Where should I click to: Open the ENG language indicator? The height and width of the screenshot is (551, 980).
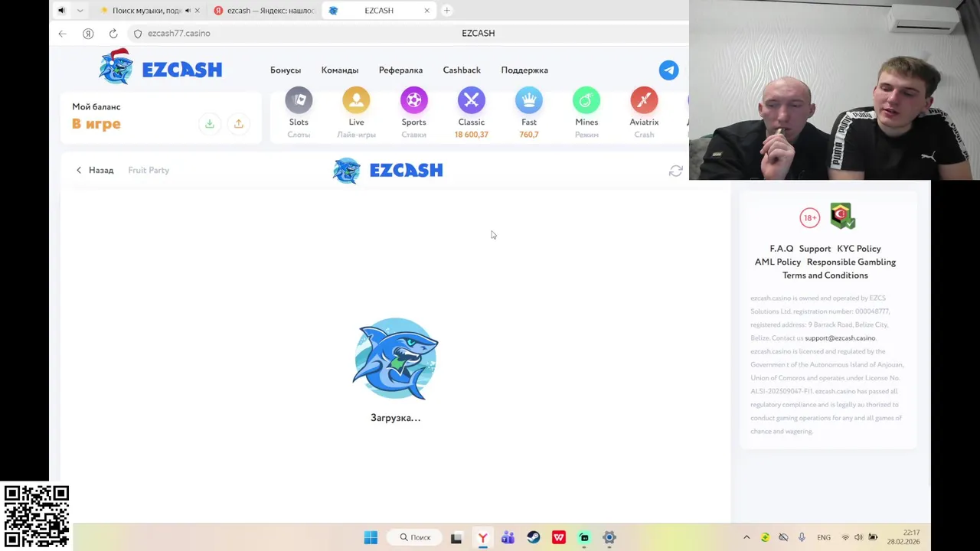(824, 537)
